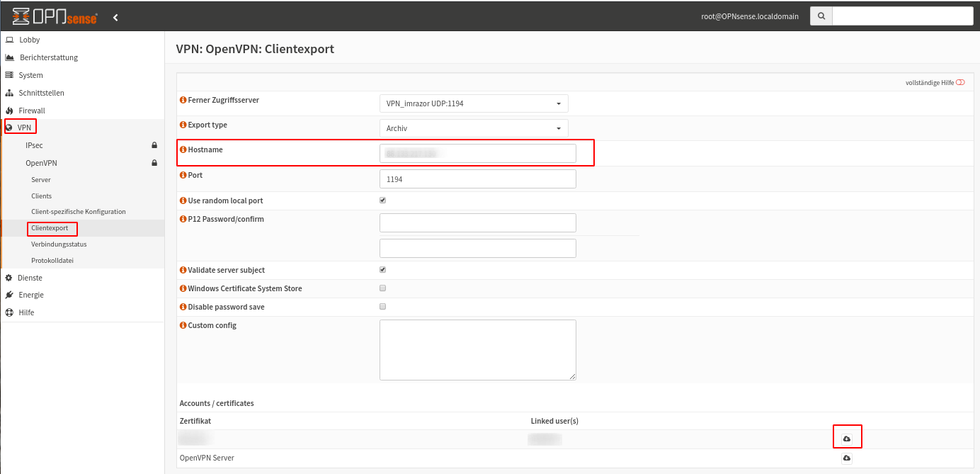Expand the Firewall menu section
This screenshot has width=980, height=474.
point(32,111)
